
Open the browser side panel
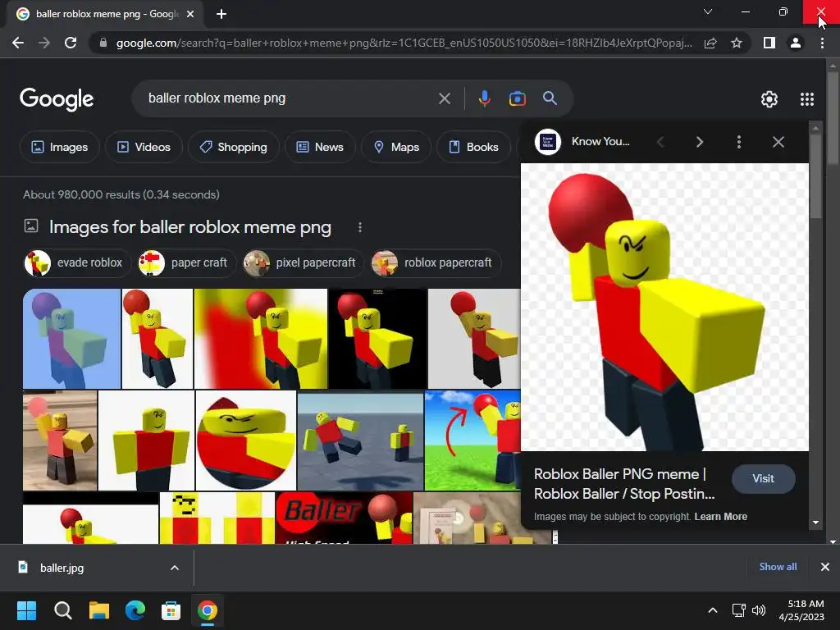[769, 43]
